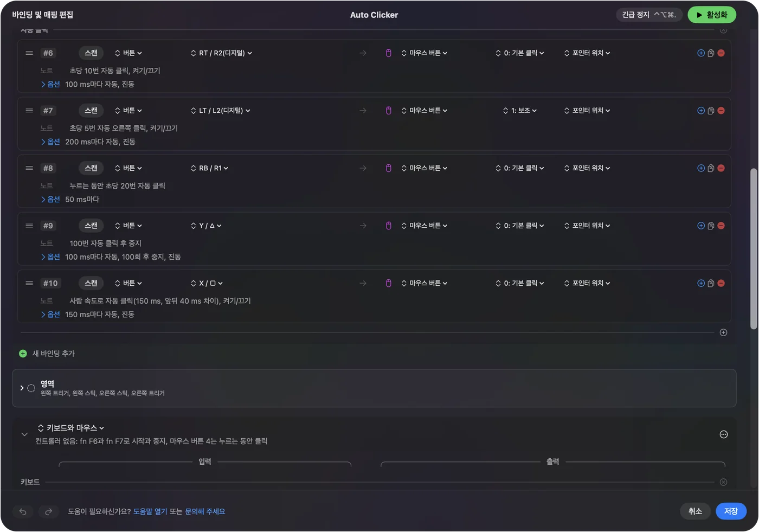
Task: Open the LT / L2(디지털) input dropdown
Action: point(221,111)
